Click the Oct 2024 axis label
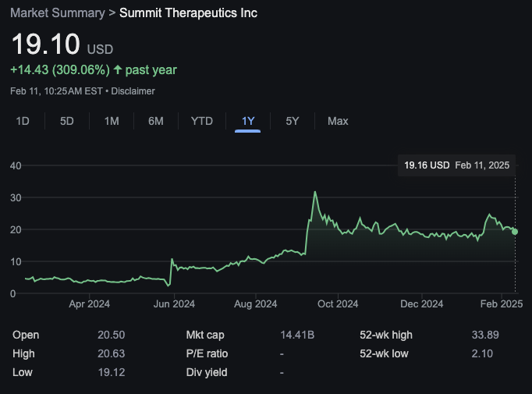This screenshot has width=532, height=394. tap(338, 304)
